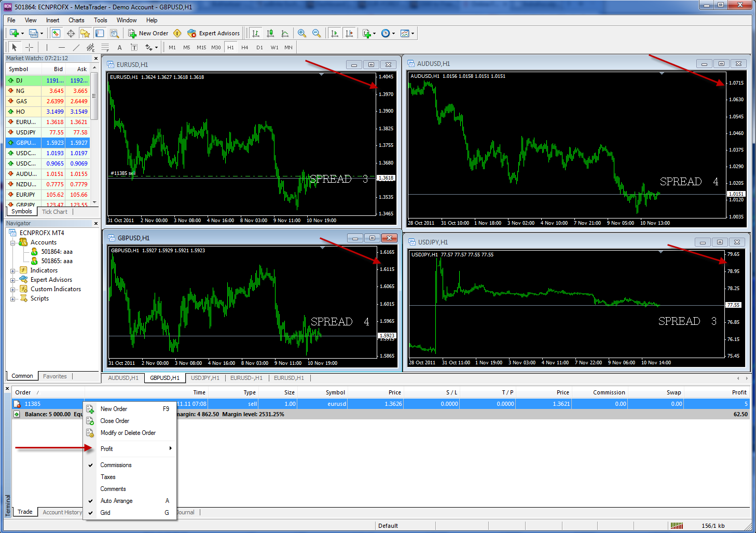This screenshot has height=533, width=756.
Task: Open the periodicity clock dropdown arrow
Action: coord(394,33)
